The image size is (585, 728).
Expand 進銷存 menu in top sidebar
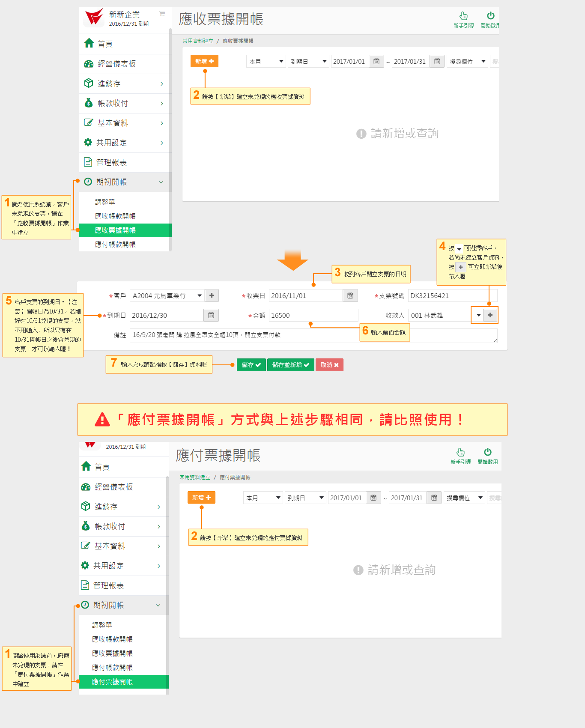125,84
